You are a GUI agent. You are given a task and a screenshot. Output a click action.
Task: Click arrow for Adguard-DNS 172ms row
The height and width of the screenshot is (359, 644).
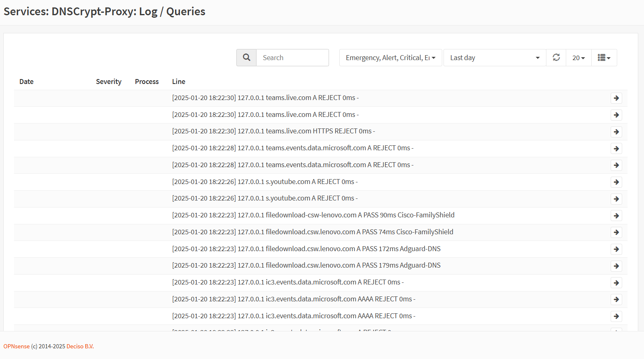[616, 249]
